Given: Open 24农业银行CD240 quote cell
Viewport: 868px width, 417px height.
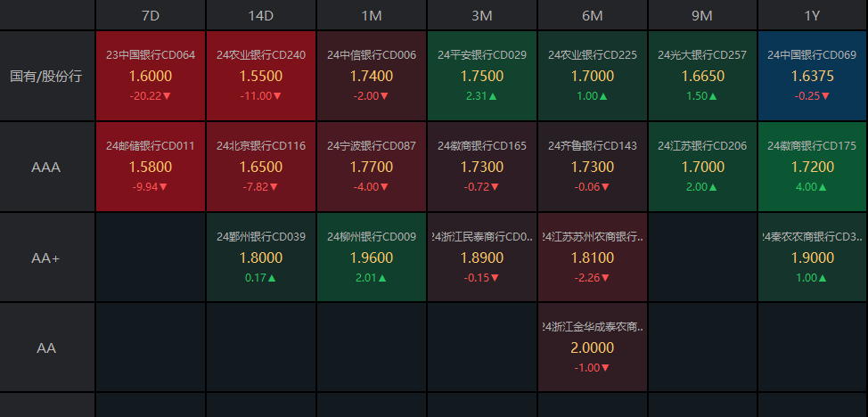Looking at the screenshot, I should pos(261,76).
